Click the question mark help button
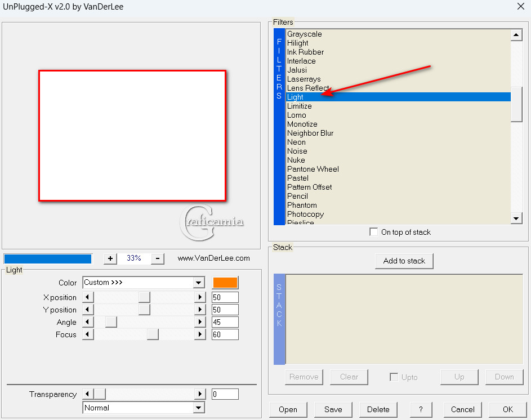Image resolution: width=531 pixels, height=420 pixels. [x=421, y=409]
